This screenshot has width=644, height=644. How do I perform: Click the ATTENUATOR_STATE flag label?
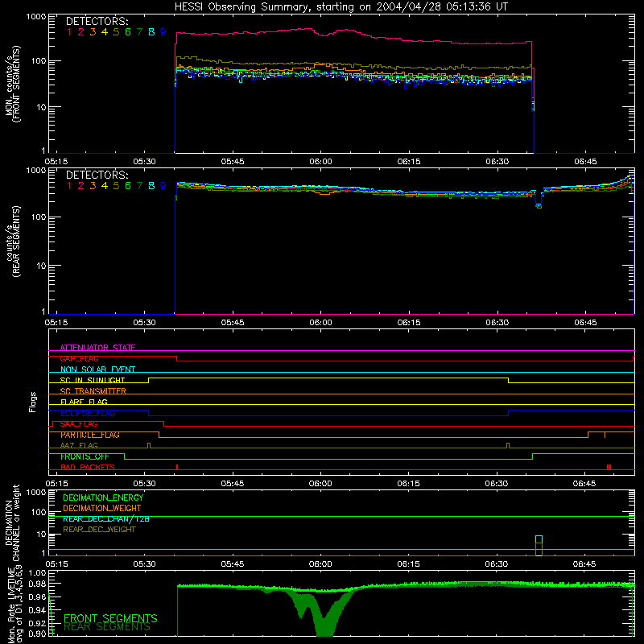coord(97,348)
